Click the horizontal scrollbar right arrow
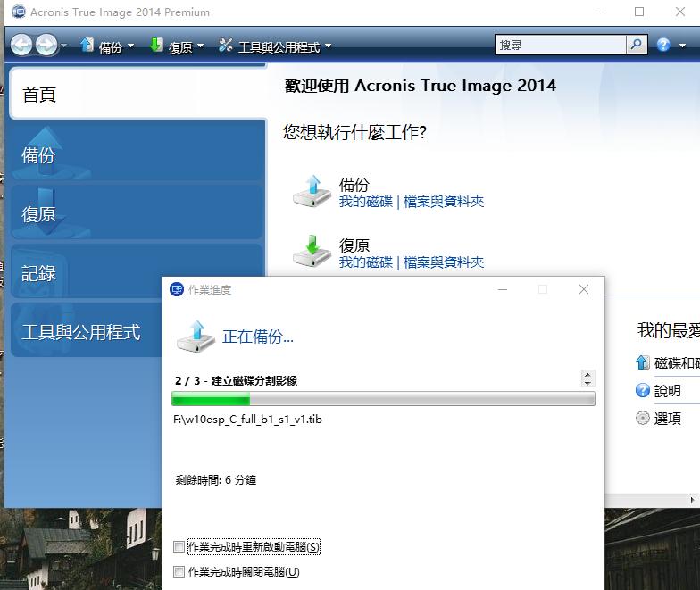Image resolution: width=700 pixels, height=590 pixels. 693,500
